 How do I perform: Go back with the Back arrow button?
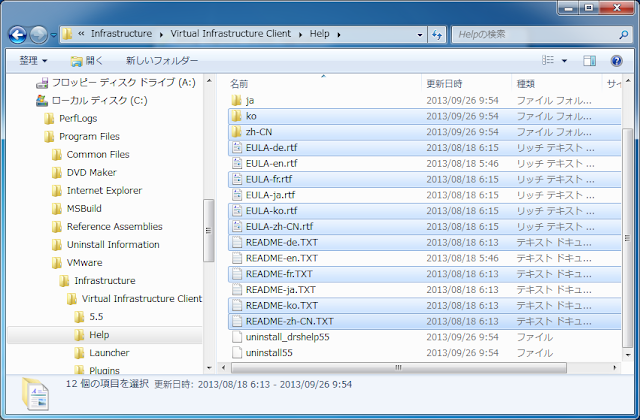(x=18, y=35)
